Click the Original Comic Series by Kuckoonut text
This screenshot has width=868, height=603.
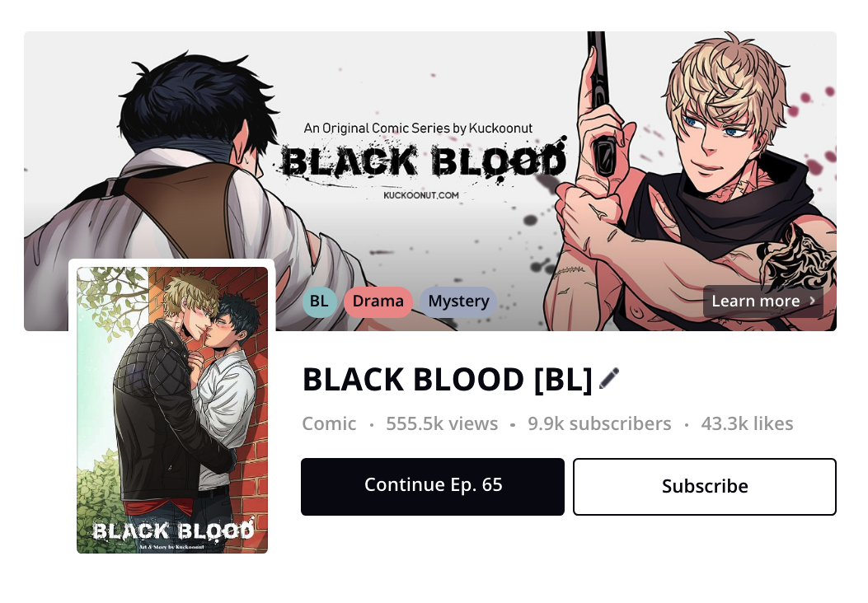[418, 129]
